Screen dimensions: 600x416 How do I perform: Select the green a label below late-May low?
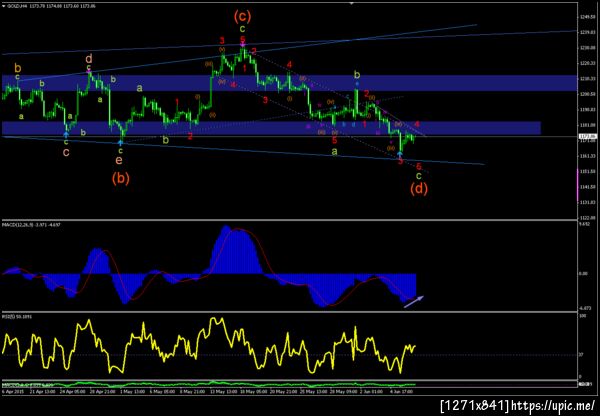click(334, 152)
